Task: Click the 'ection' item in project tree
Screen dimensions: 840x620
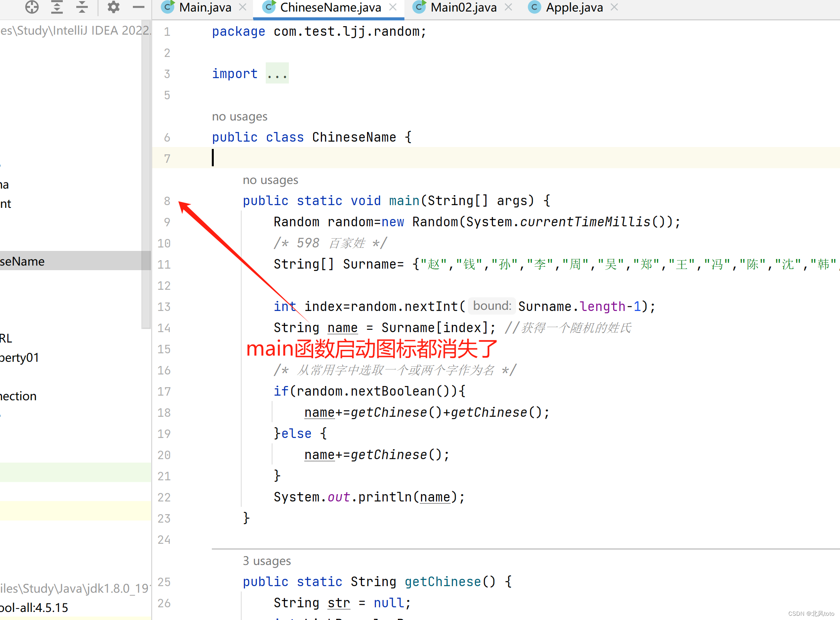Action: click(x=18, y=396)
